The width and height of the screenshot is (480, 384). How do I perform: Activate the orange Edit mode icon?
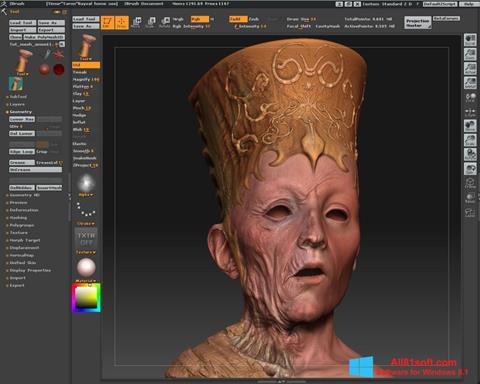tap(107, 22)
